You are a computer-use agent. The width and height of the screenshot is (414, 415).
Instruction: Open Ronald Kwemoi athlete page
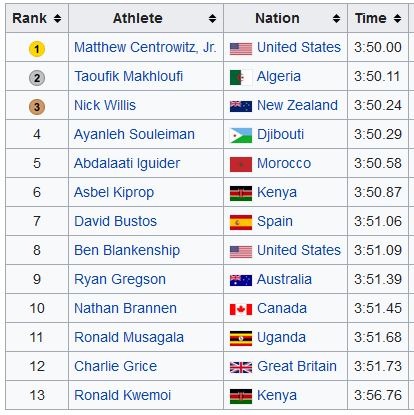click(122, 395)
